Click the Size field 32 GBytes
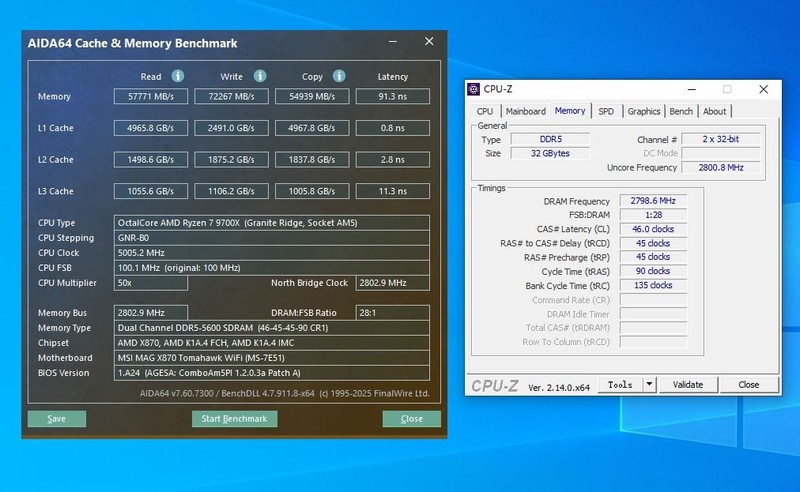Viewport: 800px width, 492px height. (551, 153)
